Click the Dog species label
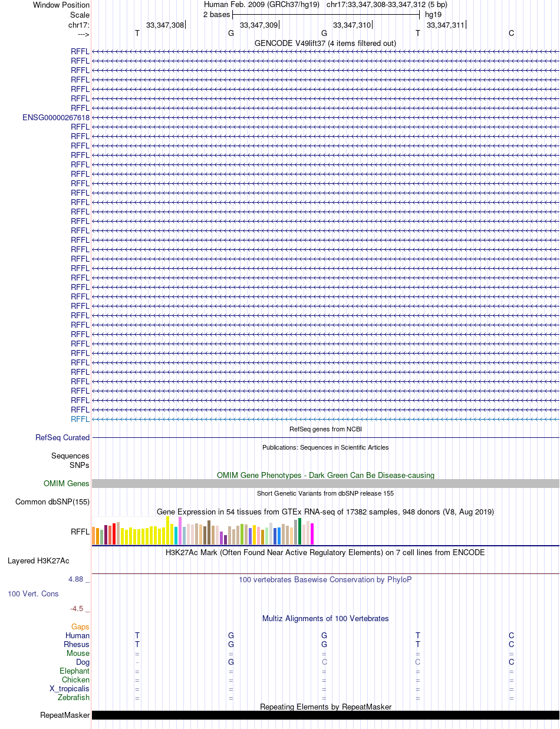 (x=83, y=662)
